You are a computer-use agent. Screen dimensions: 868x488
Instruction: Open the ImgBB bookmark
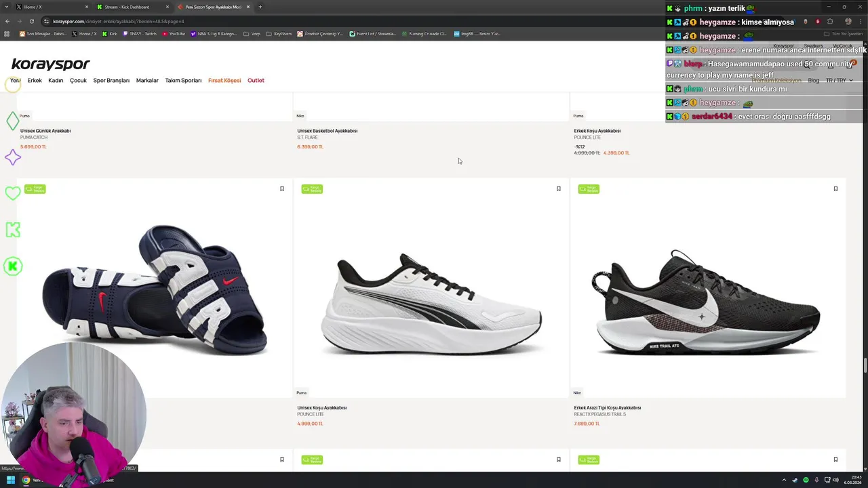pos(477,34)
